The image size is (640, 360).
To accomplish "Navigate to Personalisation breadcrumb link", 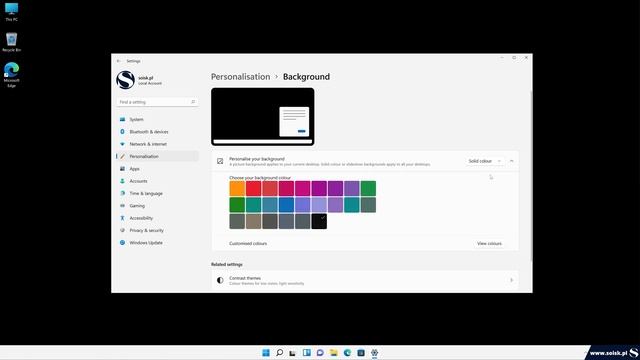I will [x=240, y=77].
